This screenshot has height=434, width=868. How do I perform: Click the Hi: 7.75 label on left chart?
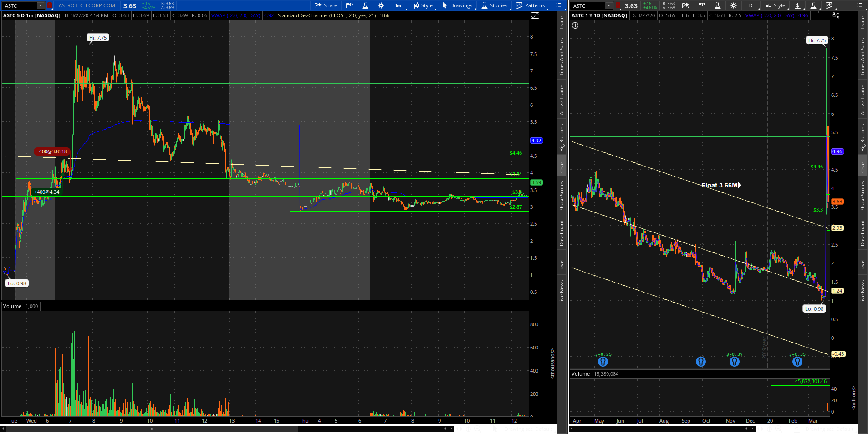coord(98,38)
